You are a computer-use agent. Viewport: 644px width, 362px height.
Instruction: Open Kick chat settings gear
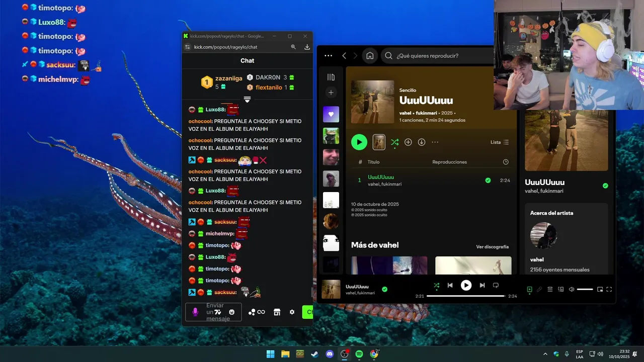[292, 312]
